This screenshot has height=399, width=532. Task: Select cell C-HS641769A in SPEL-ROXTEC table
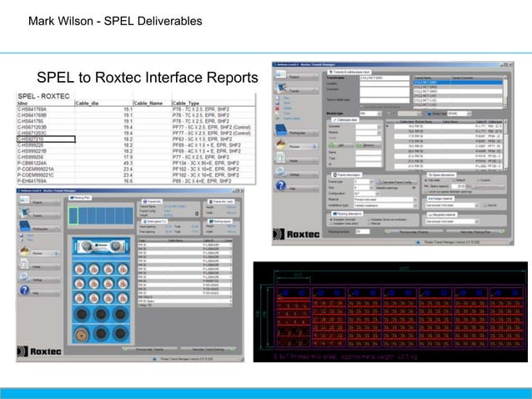coord(46,109)
